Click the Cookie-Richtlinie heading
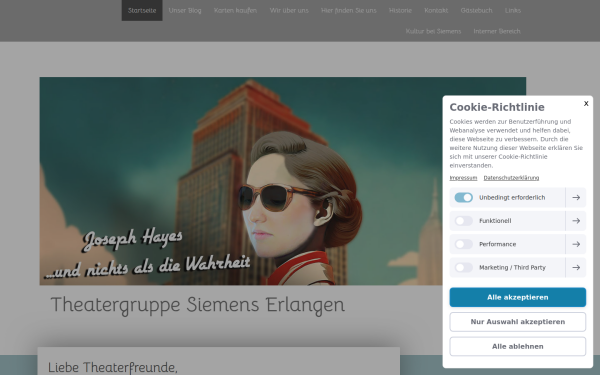Screen dimensions: 600x375 click(x=497, y=107)
